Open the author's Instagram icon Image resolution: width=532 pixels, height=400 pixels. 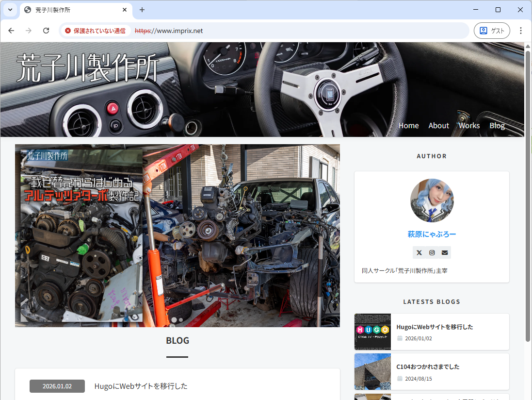pyautogui.click(x=432, y=252)
